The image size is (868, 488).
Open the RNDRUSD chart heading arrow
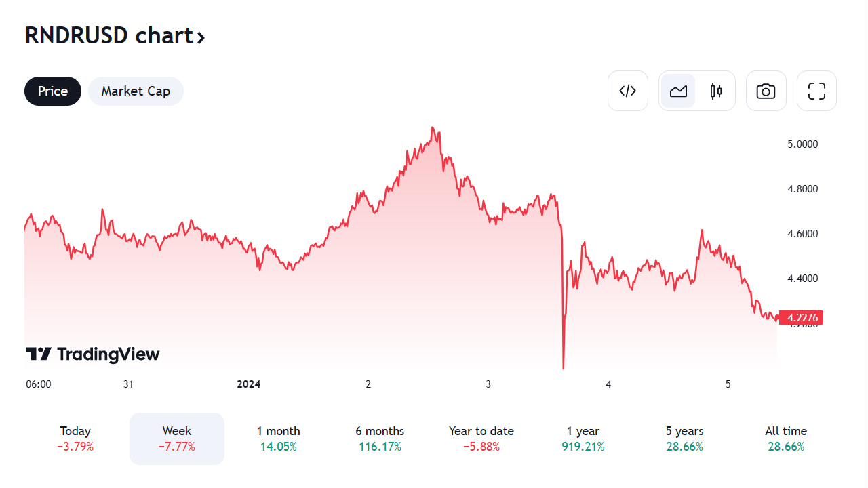[x=201, y=37]
